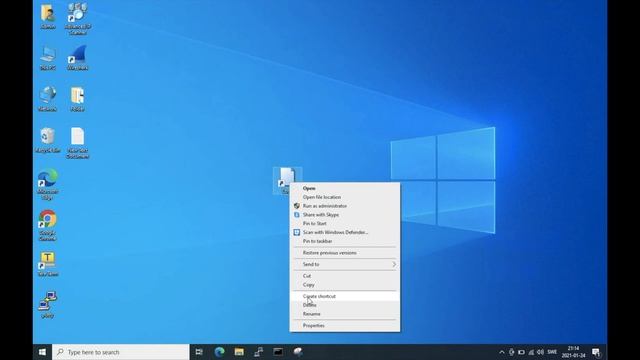Choose Scan with Windows Defender

coord(345,232)
